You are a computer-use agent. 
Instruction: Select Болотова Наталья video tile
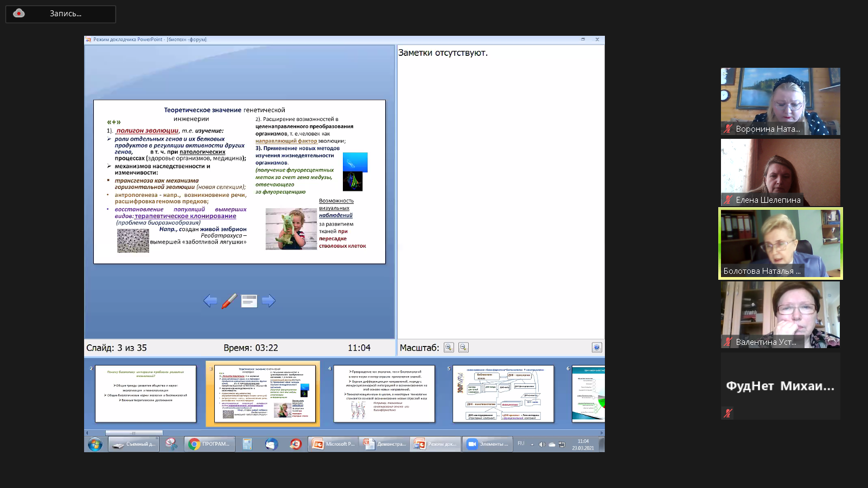(x=780, y=243)
